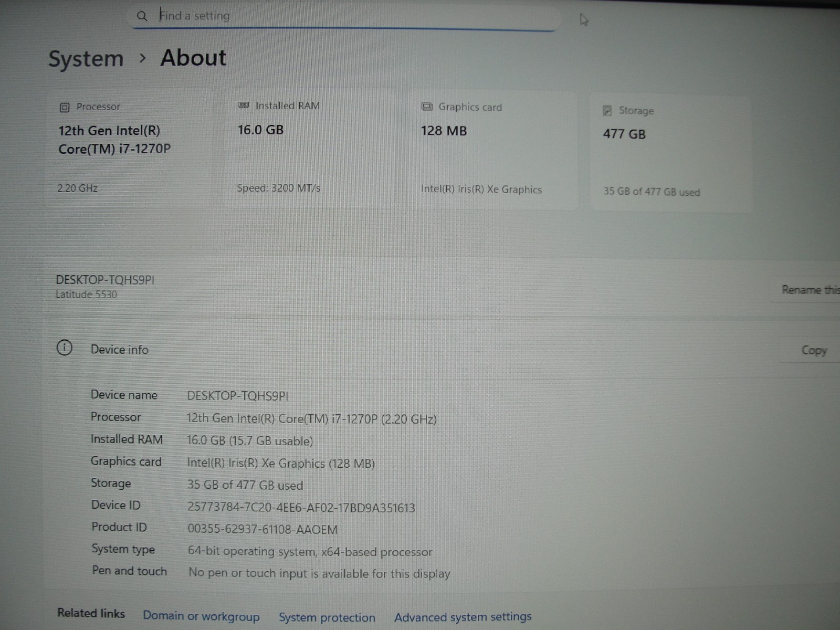The width and height of the screenshot is (840, 630).
Task: Click the Installed RAM memory icon
Action: click(x=244, y=106)
